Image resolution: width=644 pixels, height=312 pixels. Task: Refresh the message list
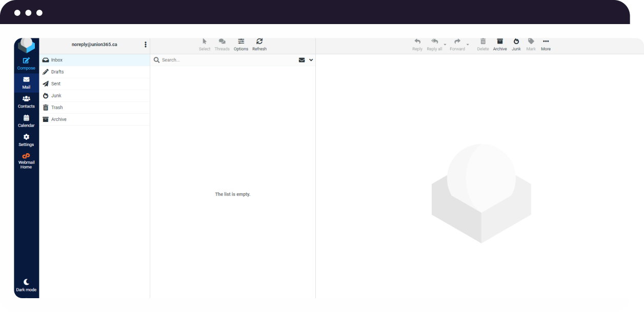tap(259, 45)
